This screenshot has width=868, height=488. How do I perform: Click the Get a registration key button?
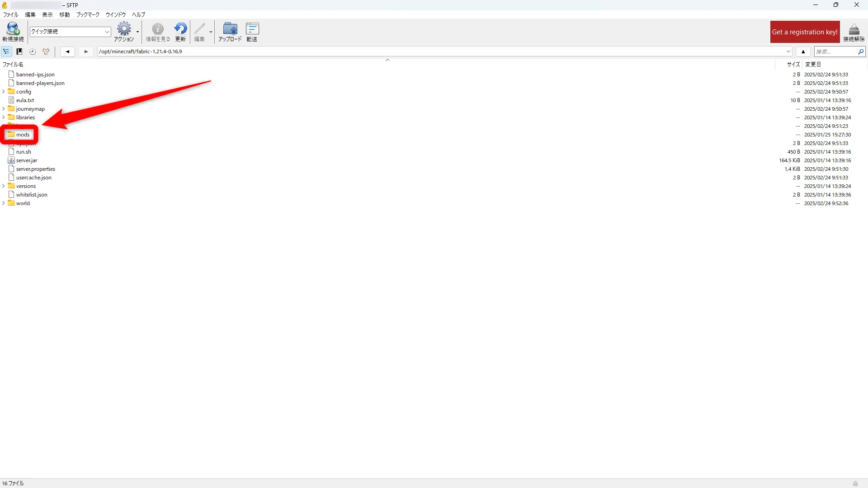[805, 32]
